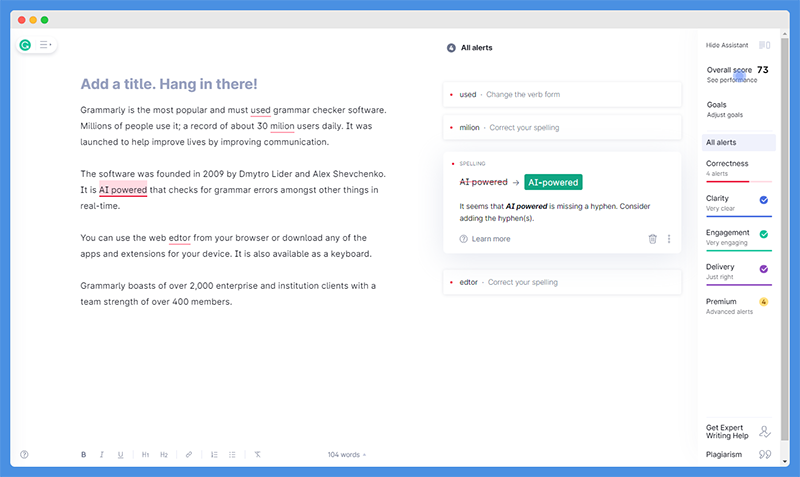Image resolution: width=800 pixels, height=477 pixels.
Task: Apply H1 heading style
Action: [x=145, y=455]
